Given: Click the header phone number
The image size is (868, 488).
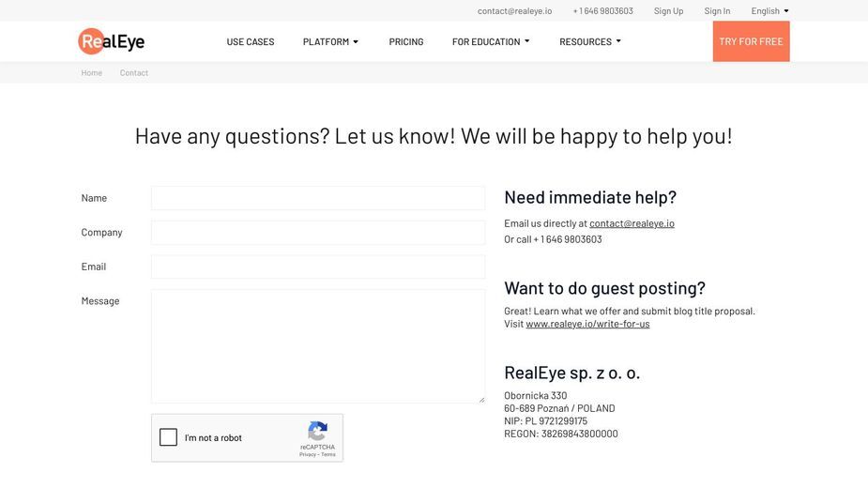Looking at the screenshot, I should pos(602,11).
